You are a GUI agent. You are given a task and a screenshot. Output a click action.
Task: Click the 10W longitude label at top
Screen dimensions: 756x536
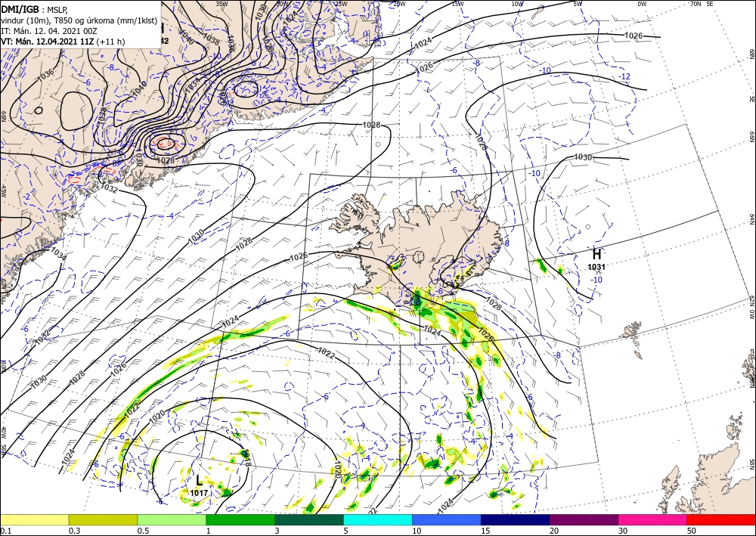click(x=517, y=4)
